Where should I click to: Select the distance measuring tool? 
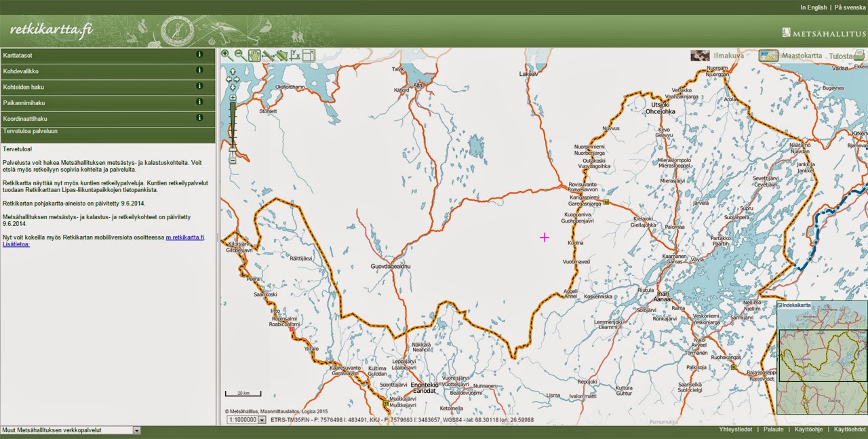tap(268, 55)
